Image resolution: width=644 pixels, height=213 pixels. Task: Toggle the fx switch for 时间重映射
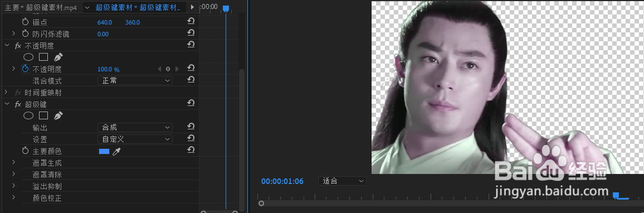[18, 93]
